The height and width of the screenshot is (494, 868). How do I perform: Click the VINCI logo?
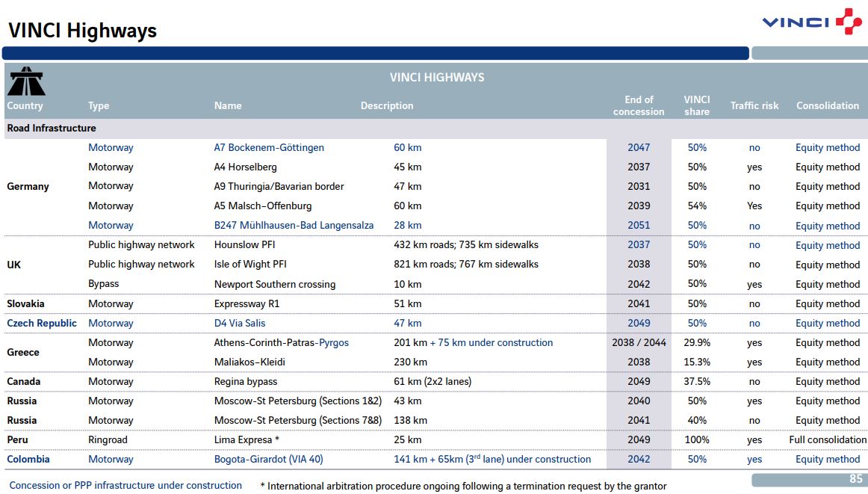click(811, 21)
